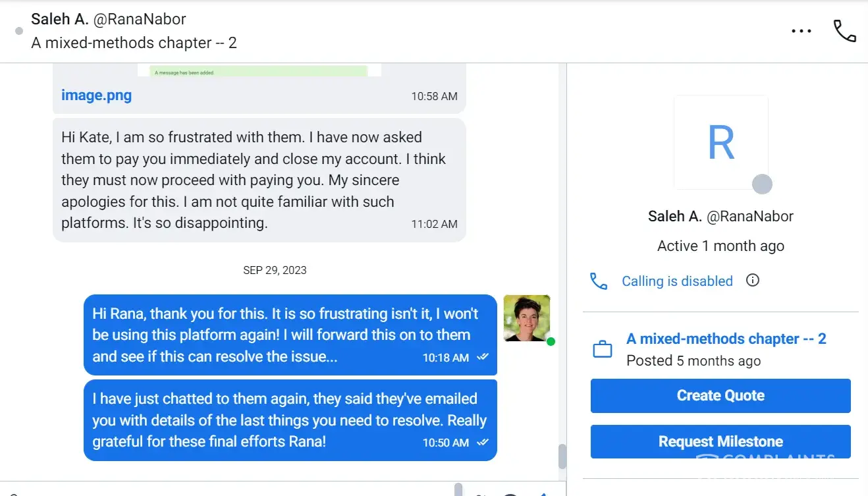Click the chat scrollbar thumb
The height and width of the screenshot is (496, 868).
tap(562, 456)
